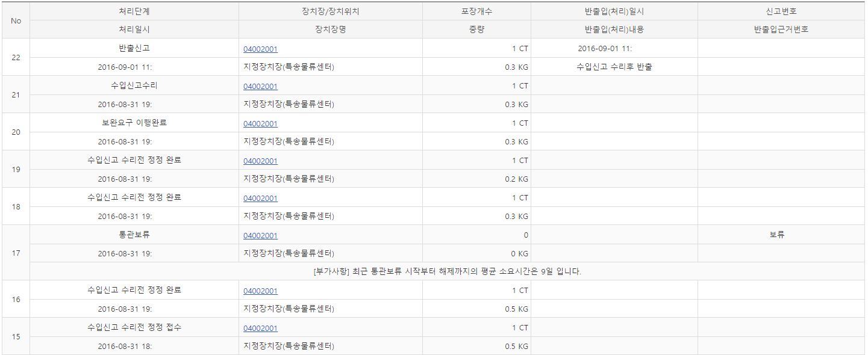
Task: Click the No column header cell
Action: 16,20
